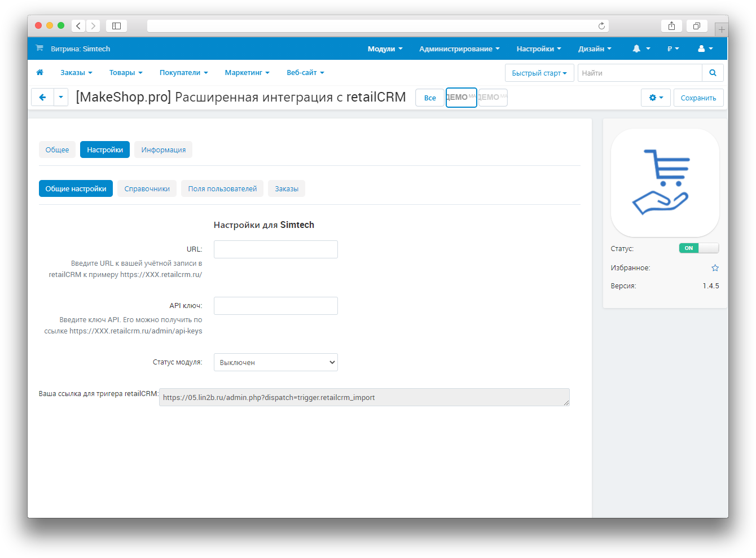
Task: Open the Информация tab
Action: tap(163, 150)
